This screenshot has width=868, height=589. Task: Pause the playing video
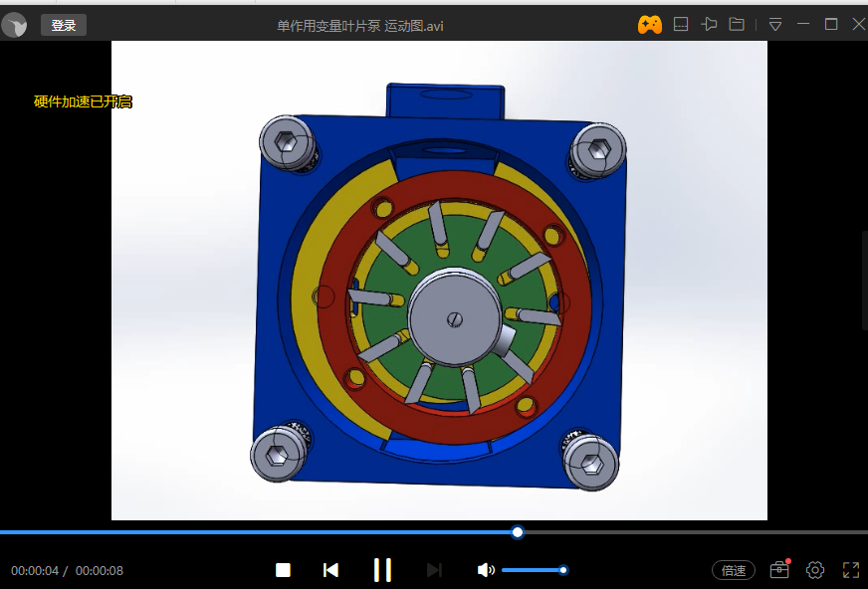tap(382, 570)
